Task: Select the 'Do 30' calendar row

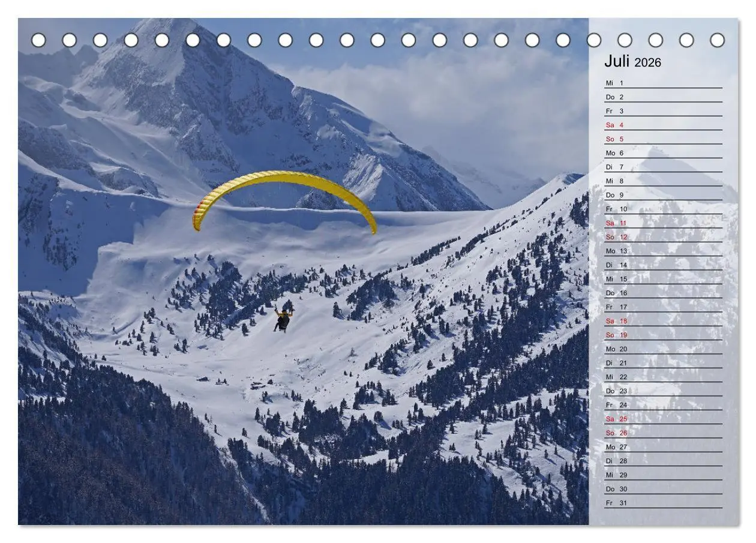Action: pos(663,489)
